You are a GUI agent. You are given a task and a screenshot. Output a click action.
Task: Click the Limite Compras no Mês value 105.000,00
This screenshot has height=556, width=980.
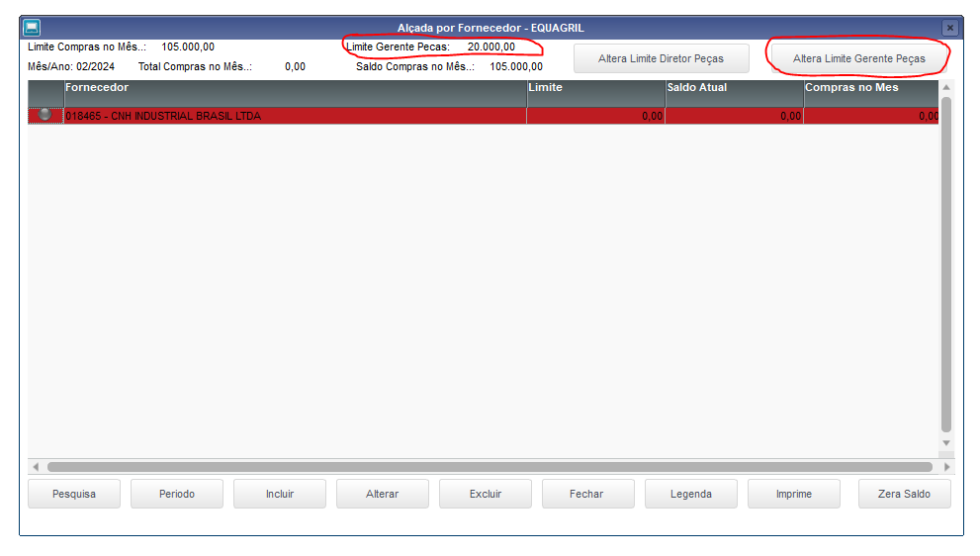point(188,46)
